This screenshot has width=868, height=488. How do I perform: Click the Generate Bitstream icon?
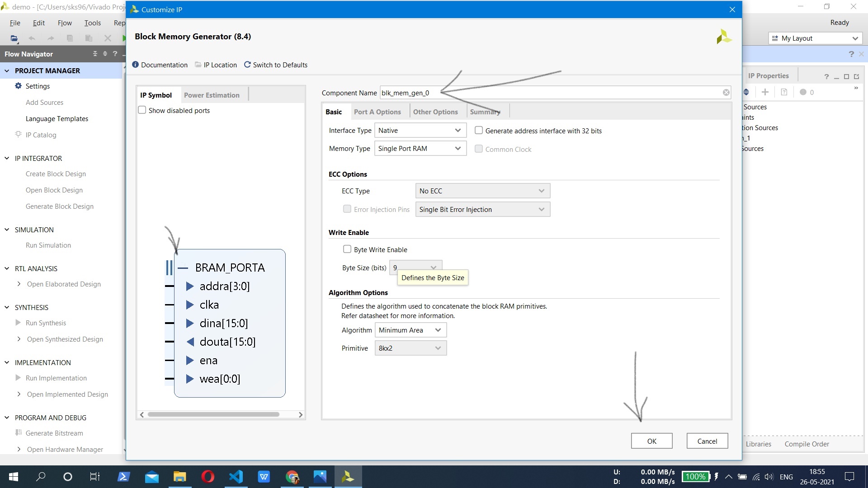[x=19, y=433]
